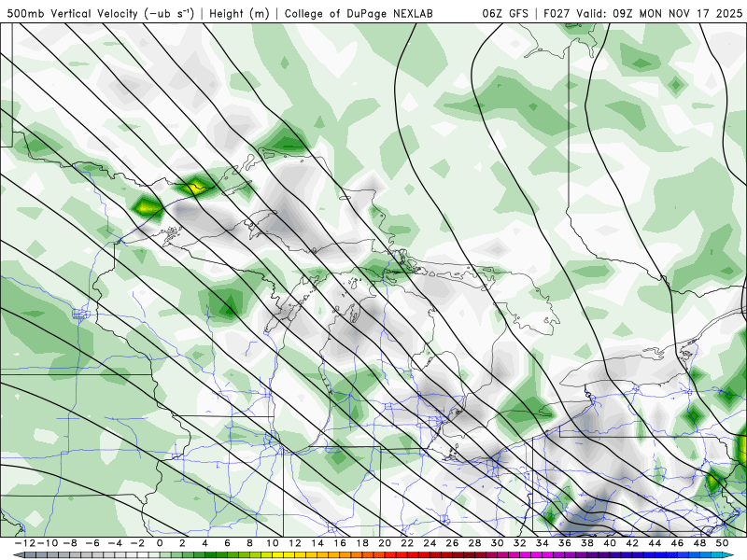
Task: Pick the 14 label on the color scale
Action: pyautogui.click(x=317, y=543)
